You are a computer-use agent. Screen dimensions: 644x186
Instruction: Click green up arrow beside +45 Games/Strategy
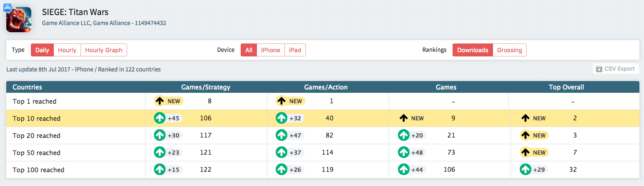click(159, 118)
